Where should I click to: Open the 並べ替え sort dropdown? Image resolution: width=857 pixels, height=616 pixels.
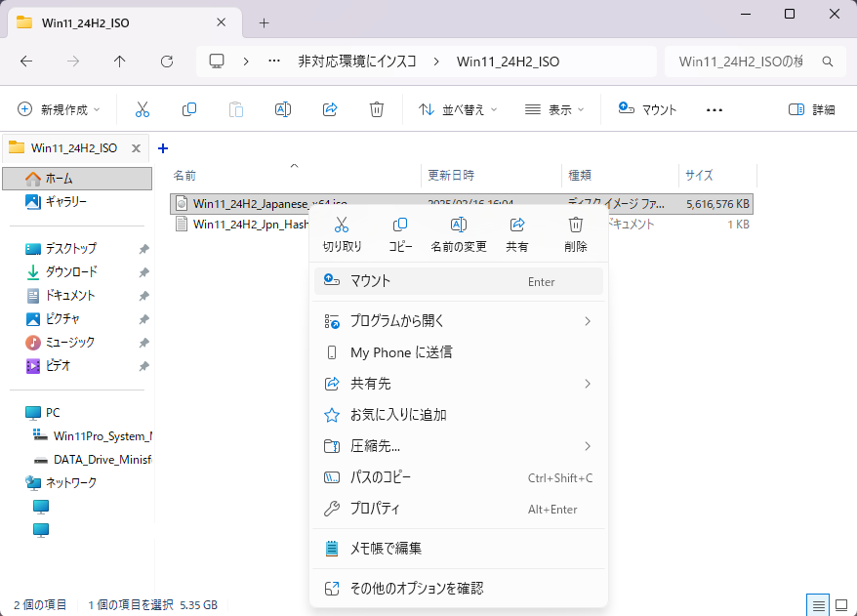pyautogui.click(x=458, y=109)
